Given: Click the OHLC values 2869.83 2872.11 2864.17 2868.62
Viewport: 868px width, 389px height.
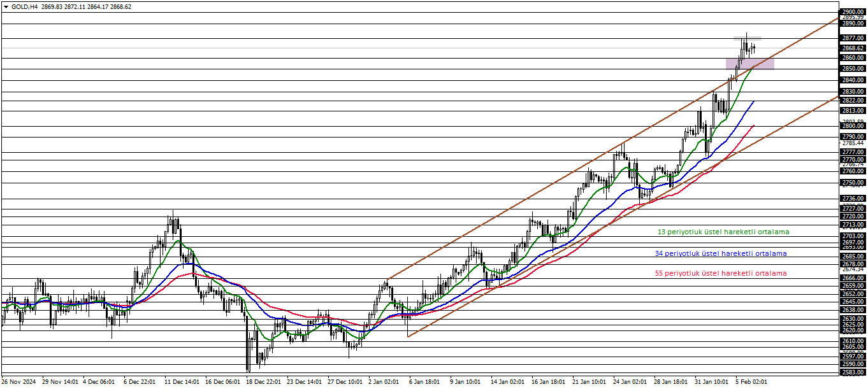Looking at the screenshot, I should point(87,6).
